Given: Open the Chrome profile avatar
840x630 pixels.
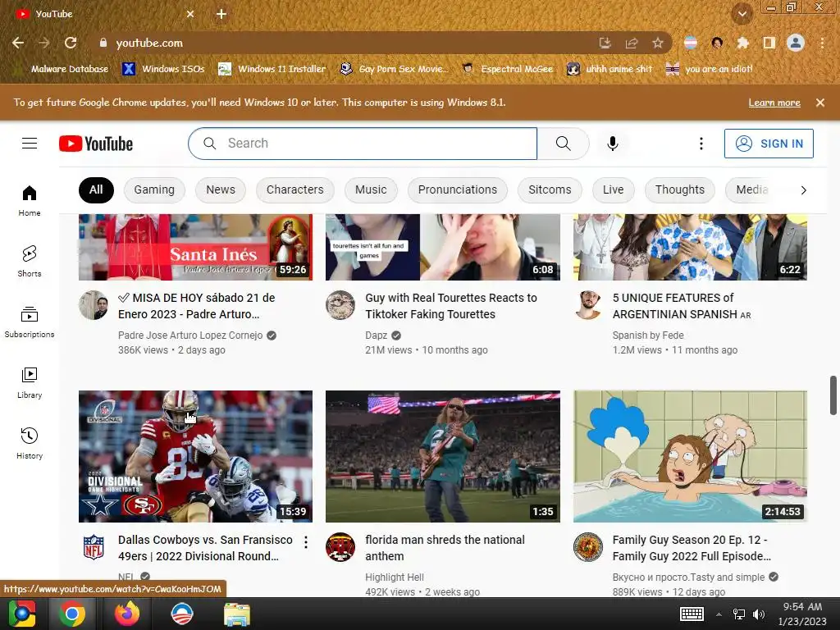Looking at the screenshot, I should [796, 43].
